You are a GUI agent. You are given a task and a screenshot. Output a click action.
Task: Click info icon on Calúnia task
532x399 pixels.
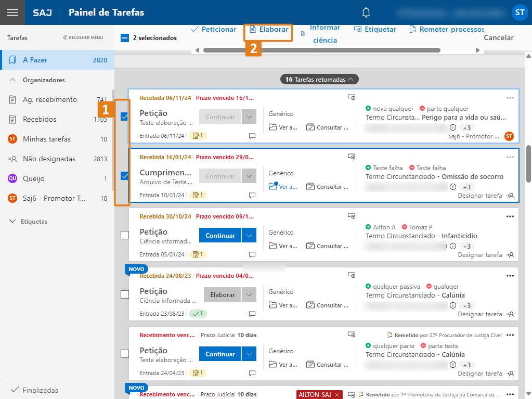452,305
